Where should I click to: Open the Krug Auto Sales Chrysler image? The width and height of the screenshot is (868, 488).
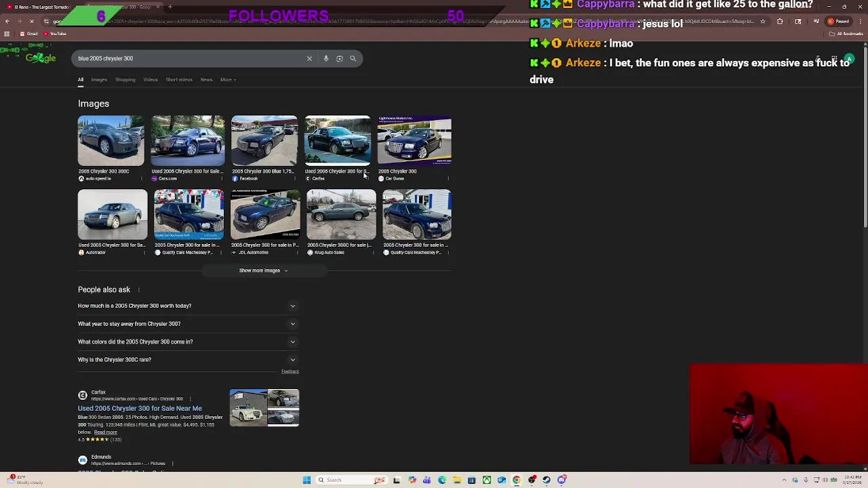pyautogui.click(x=340, y=215)
